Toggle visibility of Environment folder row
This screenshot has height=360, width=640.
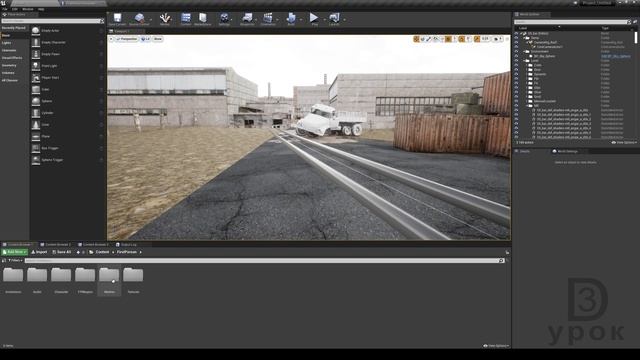tap(516, 51)
